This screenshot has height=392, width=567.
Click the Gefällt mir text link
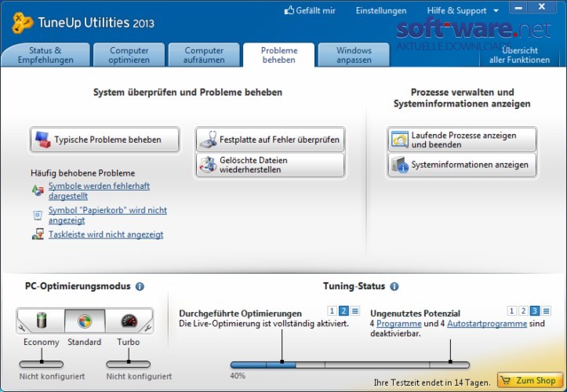pyautogui.click(x=316, y=10)
